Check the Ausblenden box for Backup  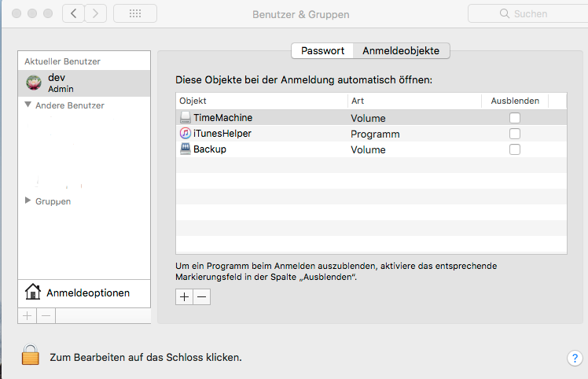tap(515, 149)
